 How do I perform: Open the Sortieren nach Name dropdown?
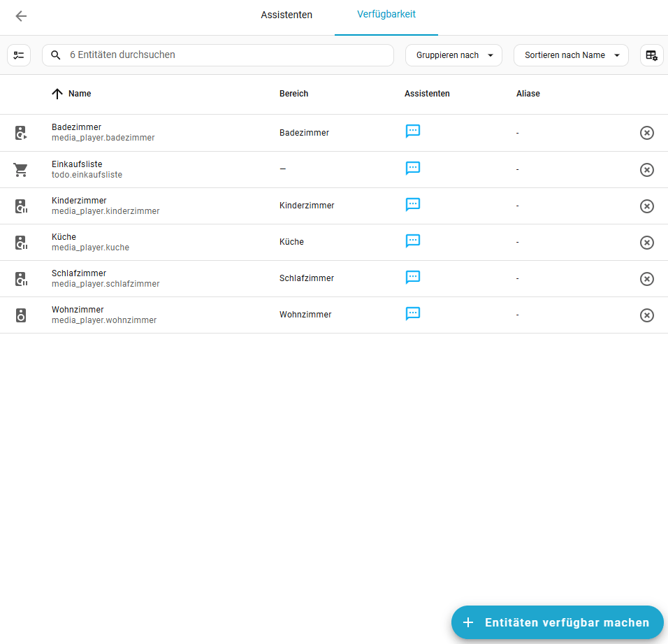coord(571,55)
